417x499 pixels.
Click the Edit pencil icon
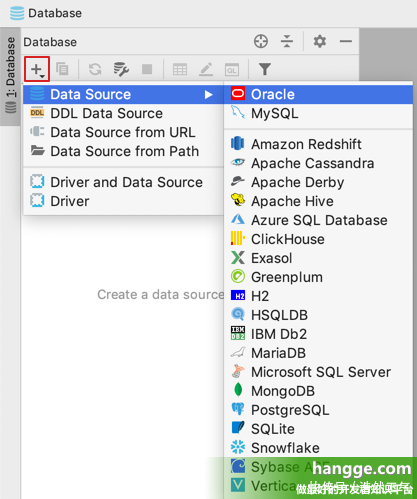206,69
